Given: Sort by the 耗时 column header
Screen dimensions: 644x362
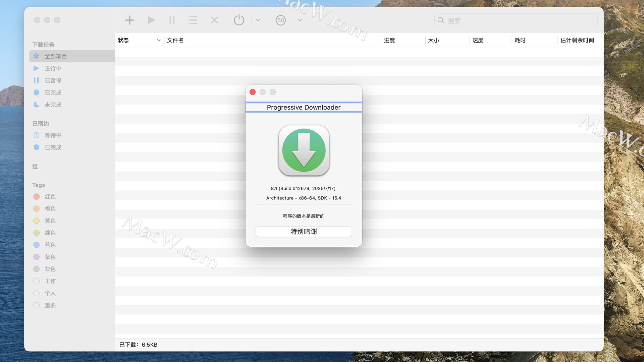Looking at the screenshot, I should click(520, 40).
